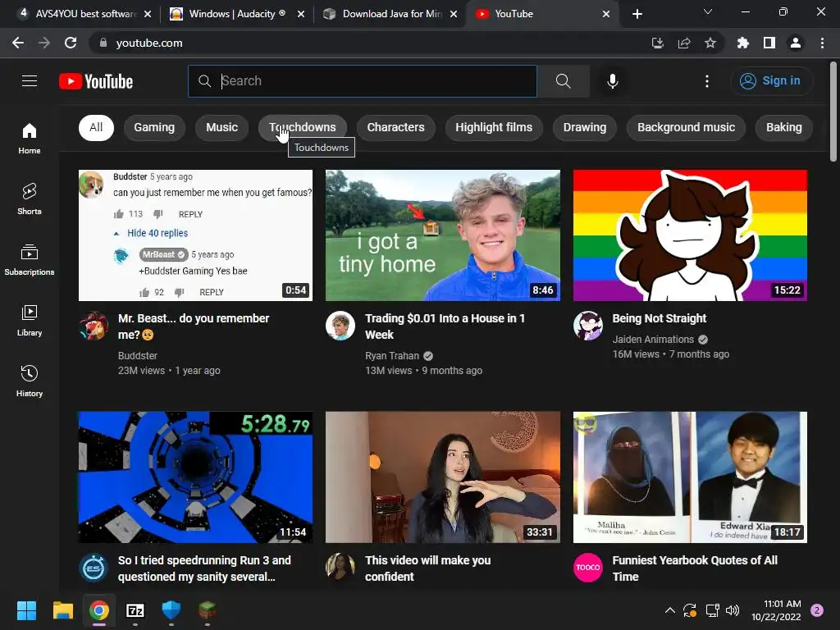Select the Touchdowns filter chip
Viewport: 840px width, 630px height.
[303, 127]
